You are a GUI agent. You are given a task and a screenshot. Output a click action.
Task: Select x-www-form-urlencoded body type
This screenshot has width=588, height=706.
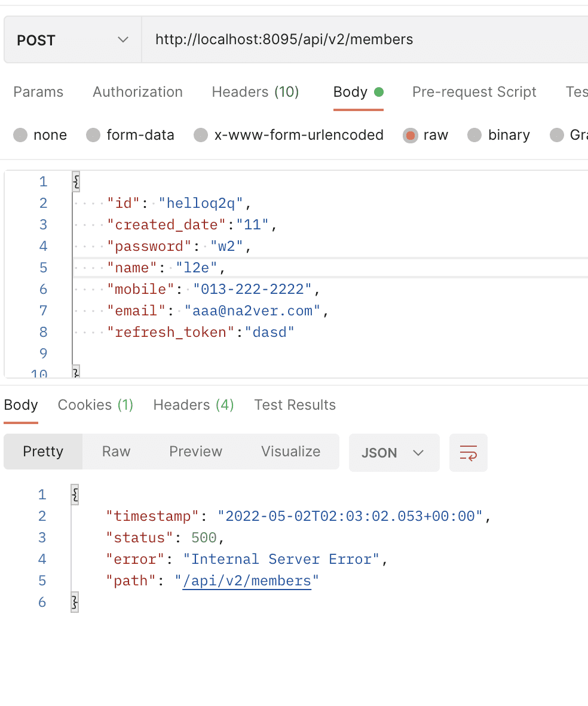(x=201, y=135)
